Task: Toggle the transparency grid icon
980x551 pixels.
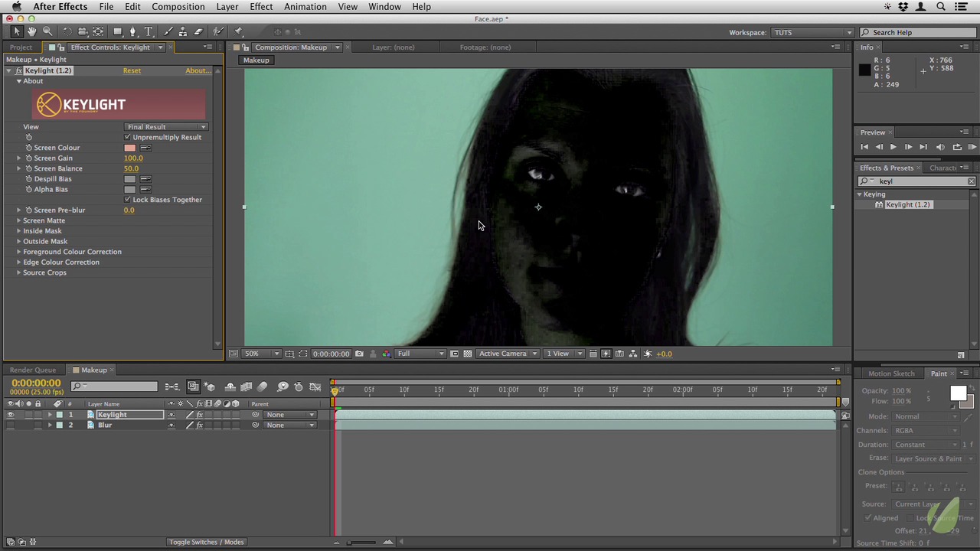Action: click(467, 354)
